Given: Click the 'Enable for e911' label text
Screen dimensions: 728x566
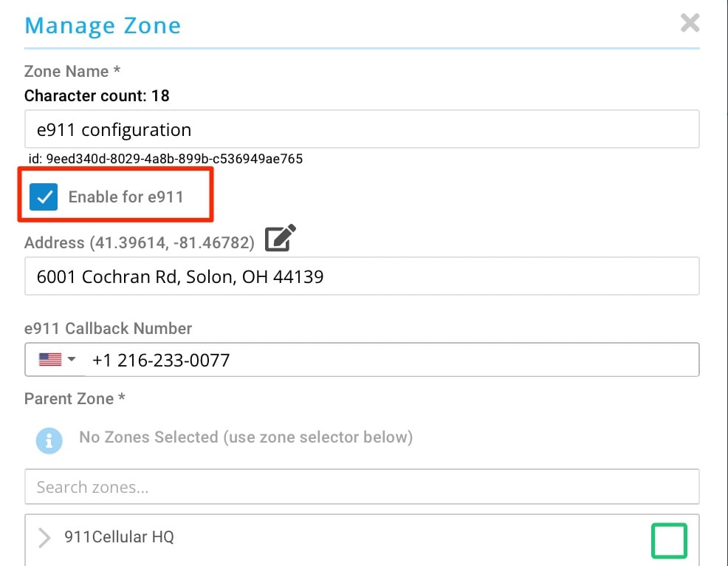Looking at the screenshot, I should coord(126,197).
